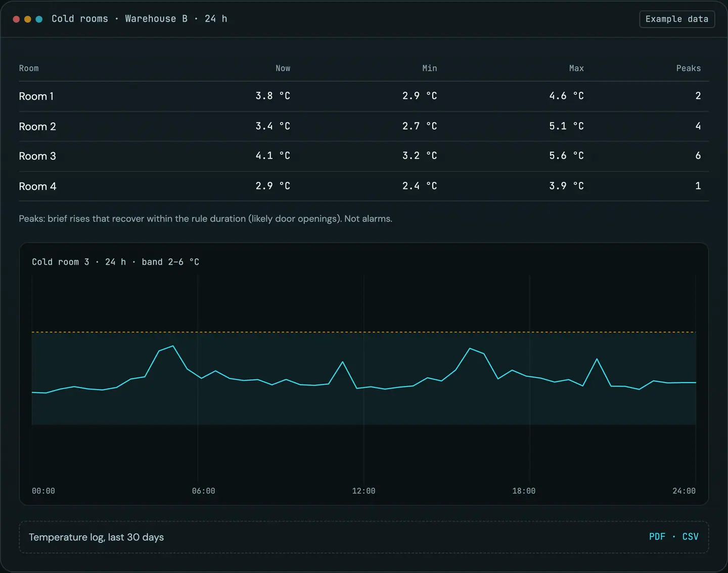Download the temperature log as CSV

coord(691,537)
